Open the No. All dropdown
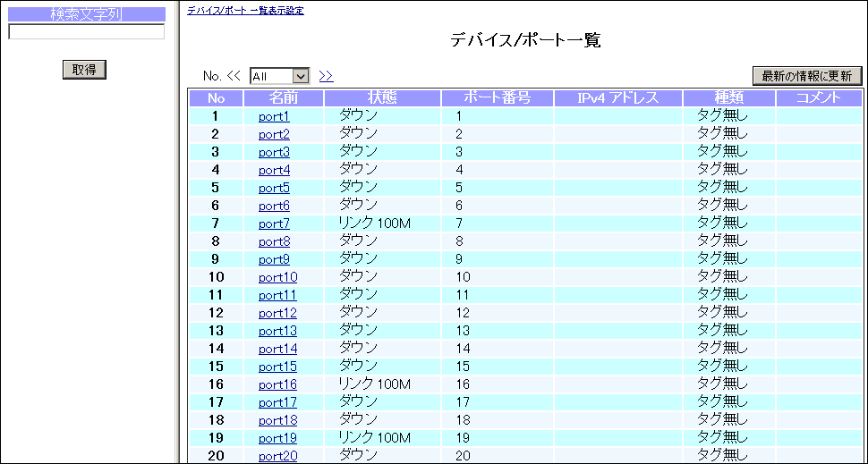Viewport: 868px width, 464px height. 279,76
